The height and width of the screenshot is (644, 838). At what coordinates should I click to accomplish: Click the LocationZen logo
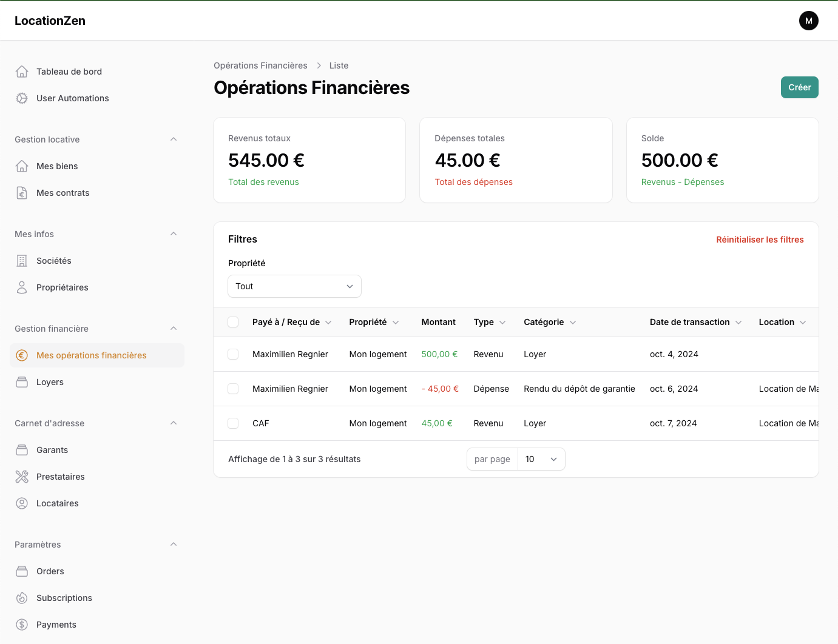pos(50,21)
